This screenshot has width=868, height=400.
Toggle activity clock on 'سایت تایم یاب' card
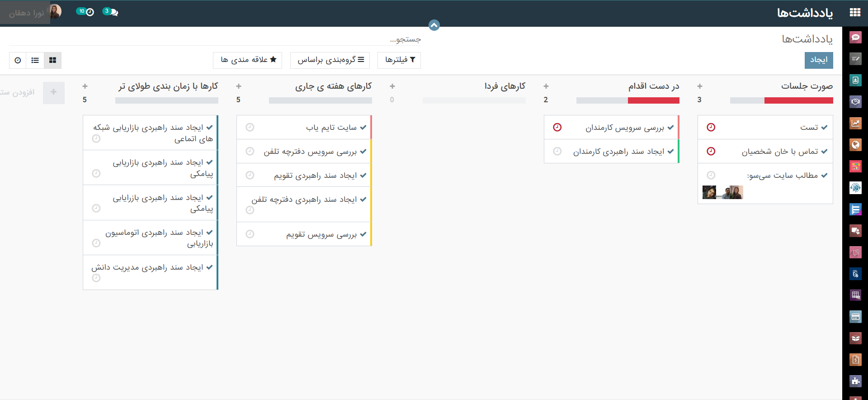tap(250, 127)
